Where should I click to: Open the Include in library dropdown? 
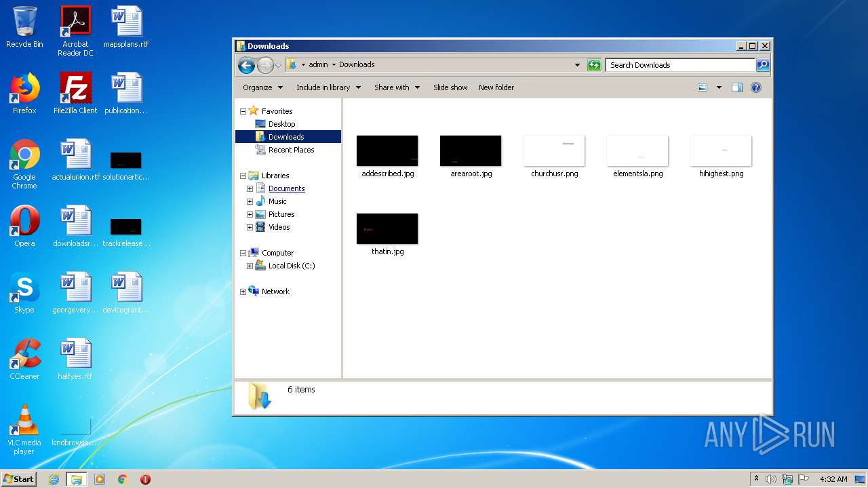pyautogui.click(x=328, y=87)
